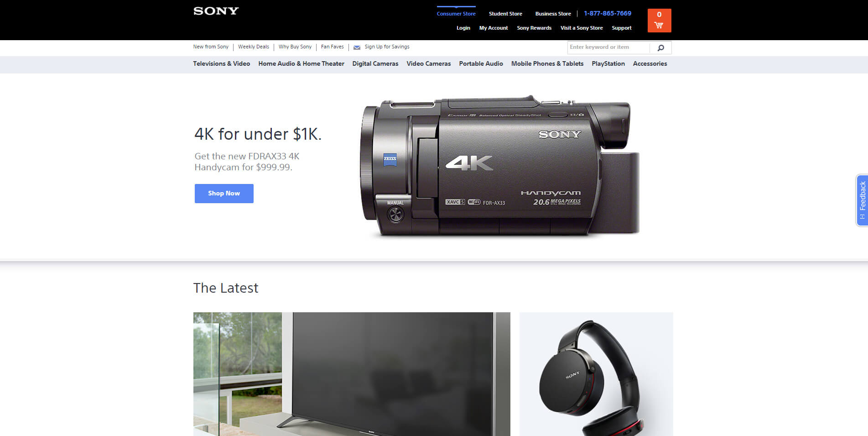
Task: Open the Sony Rewards link
Action: 534,28
